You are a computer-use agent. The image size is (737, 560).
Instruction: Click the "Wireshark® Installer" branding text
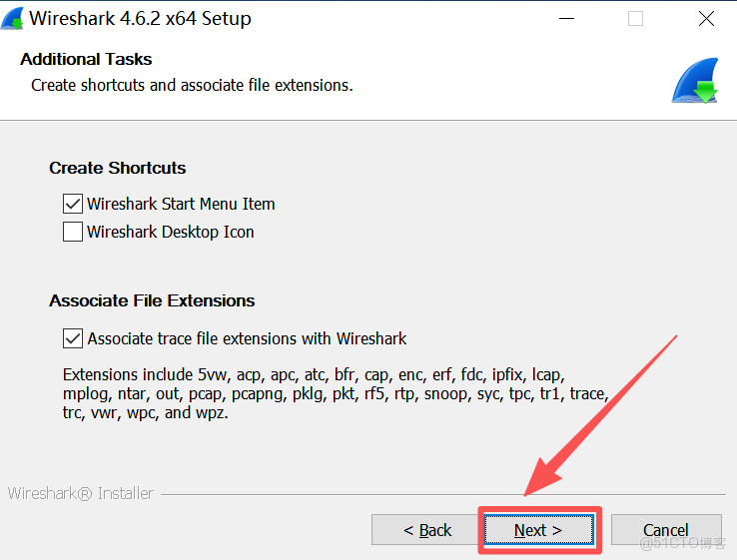pos(81,493)
